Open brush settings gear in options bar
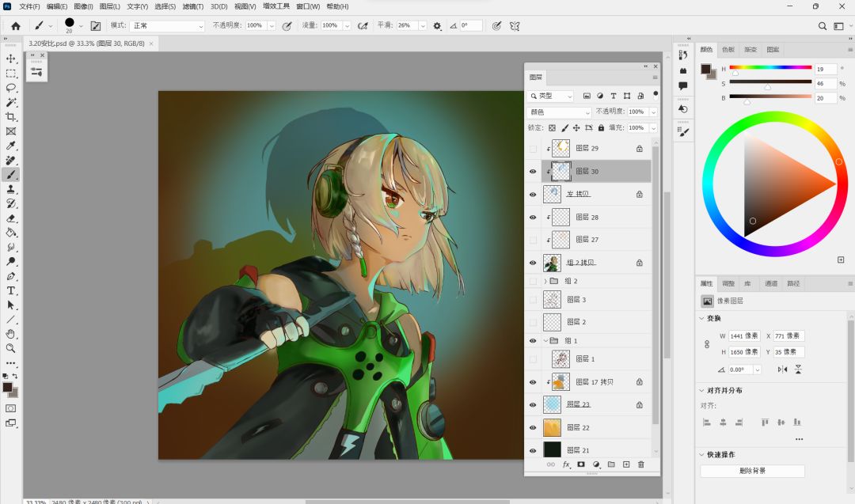855x504 pixels. click(437, 25)
